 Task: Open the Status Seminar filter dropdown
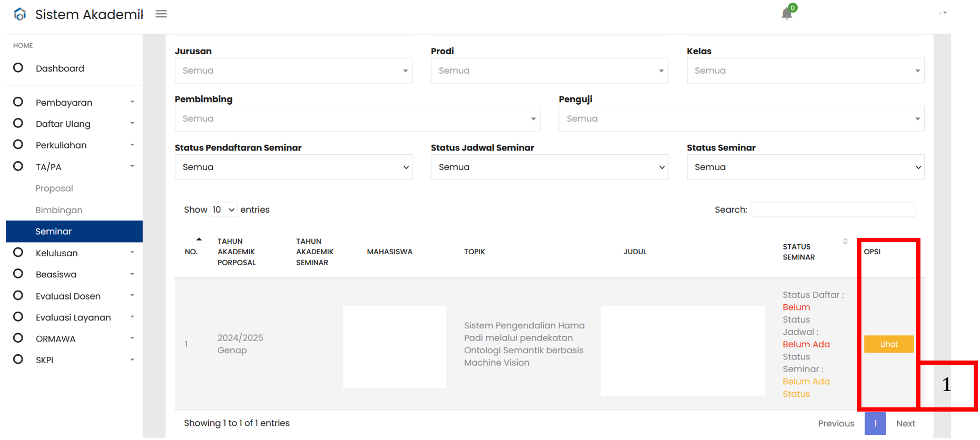click(x=806, y=167)
